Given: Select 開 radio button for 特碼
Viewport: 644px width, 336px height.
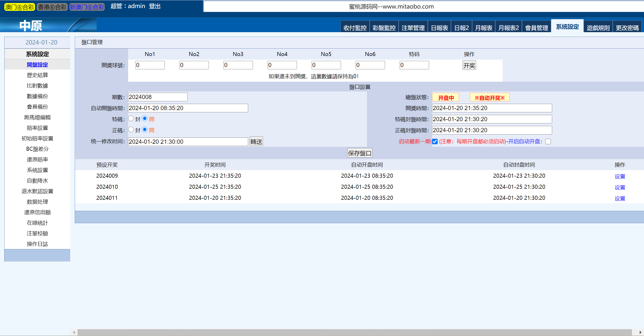Looking at the screenshot, I should coord(144,119).
